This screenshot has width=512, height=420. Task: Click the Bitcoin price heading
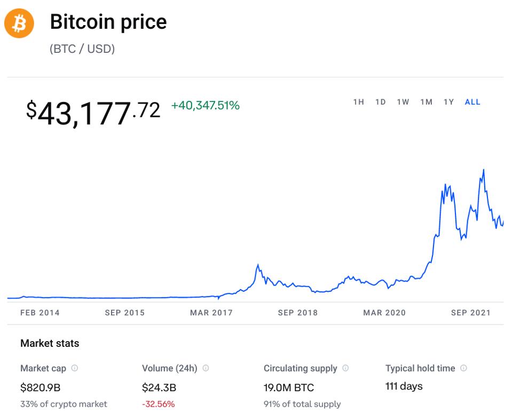click(108, 22)
